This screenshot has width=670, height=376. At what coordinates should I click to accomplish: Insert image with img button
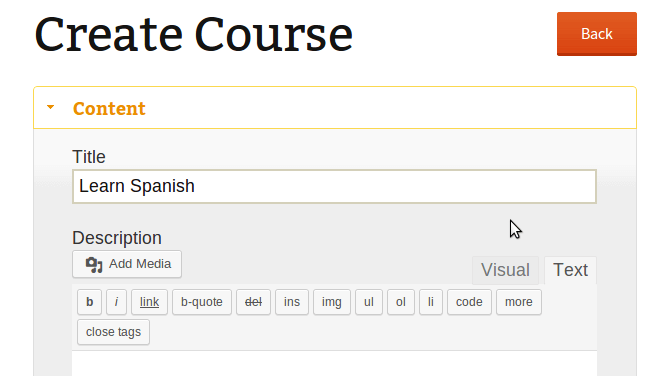coord(332,302)
